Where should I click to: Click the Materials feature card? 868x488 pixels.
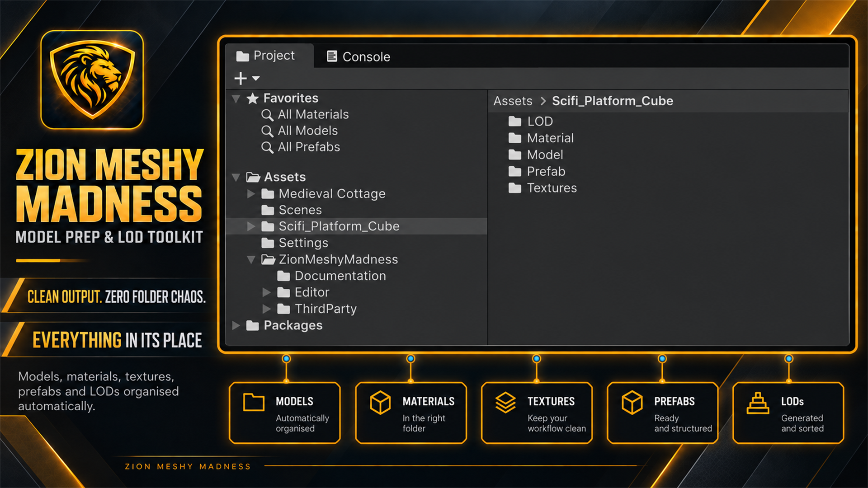tap(411, 413)
